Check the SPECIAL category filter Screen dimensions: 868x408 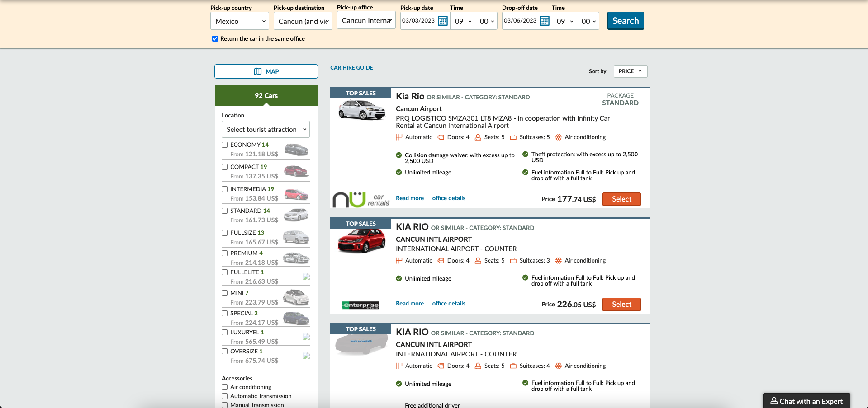coord(224,313)
